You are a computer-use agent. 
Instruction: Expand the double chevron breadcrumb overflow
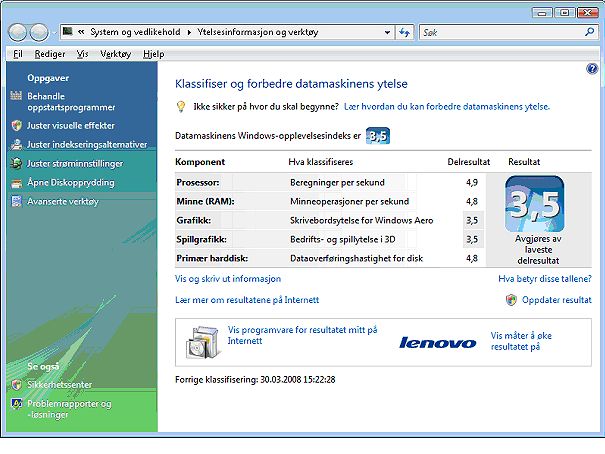[81, 32]
